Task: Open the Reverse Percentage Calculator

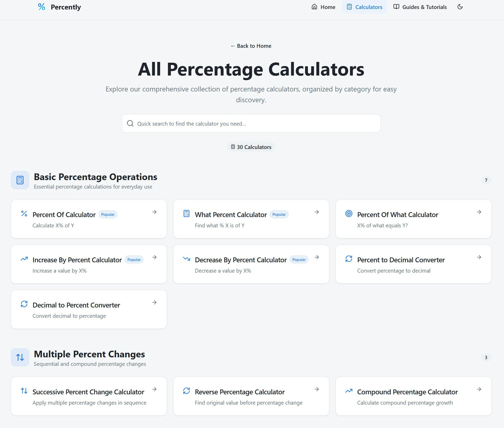Action: 240,392
